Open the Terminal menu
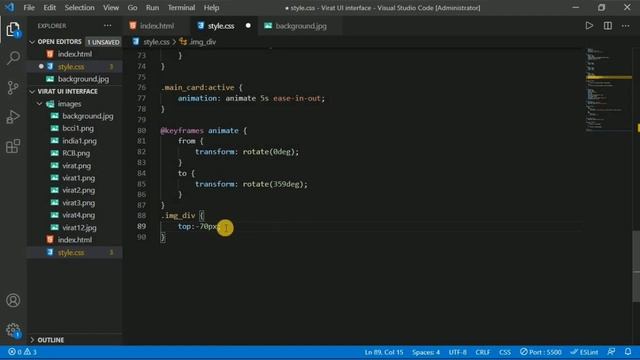The height and width of the screenshot is (360, 640). click(181, 7)
